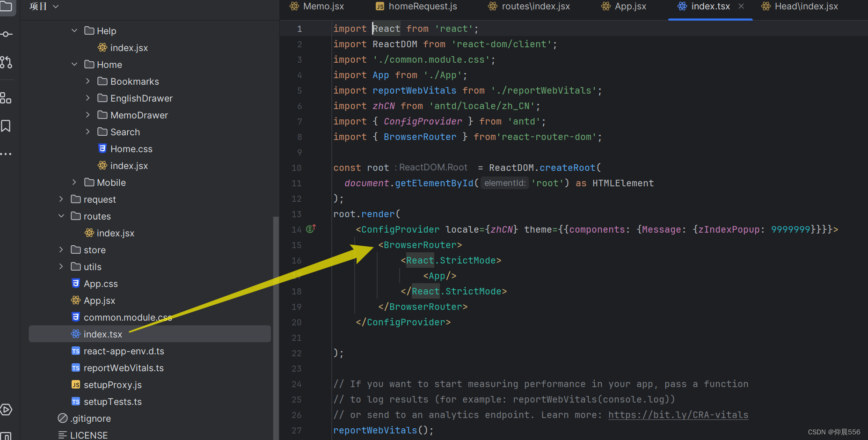The image size is (868, 440).
Task: Click the CSS file icon of Home.css
Action: pyautogui.click(x=102, y=148)
